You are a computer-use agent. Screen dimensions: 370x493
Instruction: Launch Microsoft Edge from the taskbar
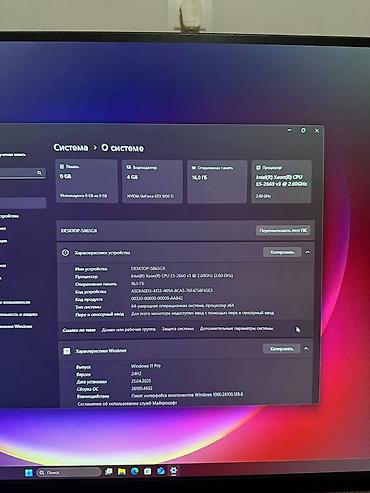coord(135,471)
